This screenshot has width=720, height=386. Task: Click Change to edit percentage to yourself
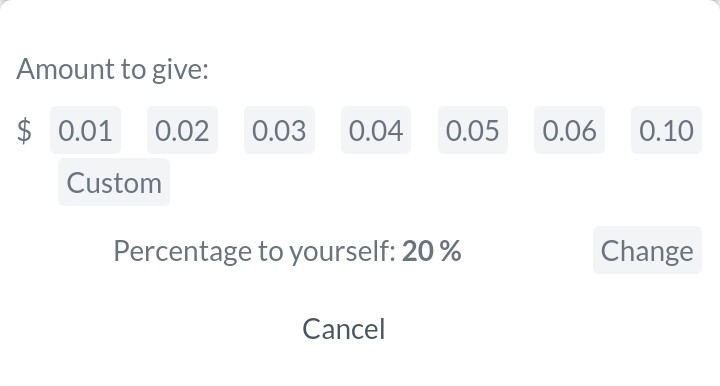(647, 250)
